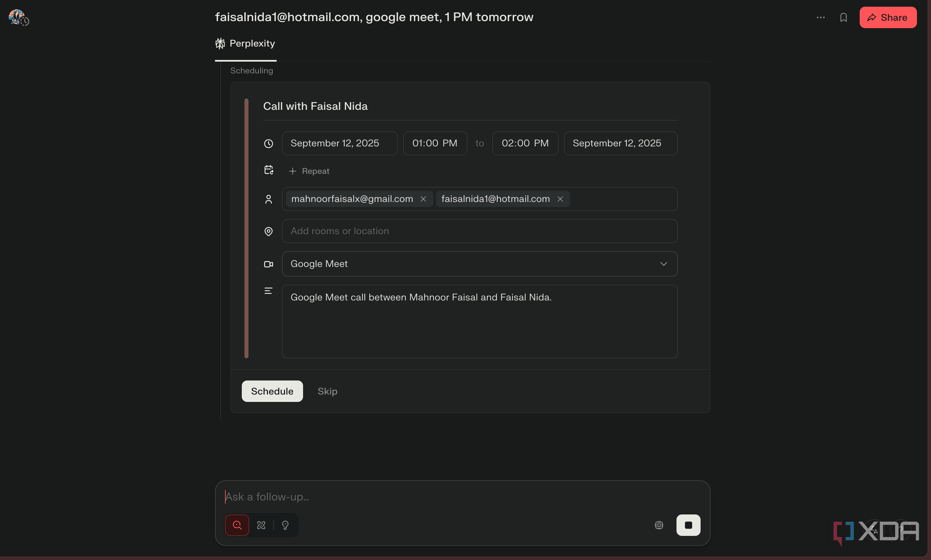
Task: Click the video camera conferencing icon
Action: click(268, 264)
